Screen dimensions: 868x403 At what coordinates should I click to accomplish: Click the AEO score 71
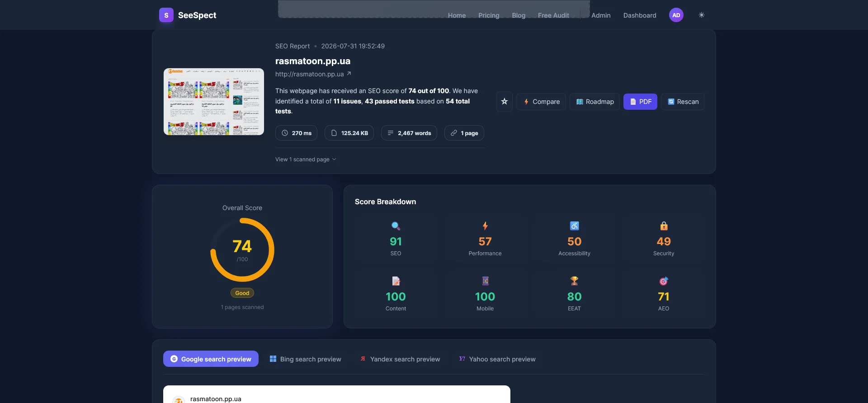664,297
